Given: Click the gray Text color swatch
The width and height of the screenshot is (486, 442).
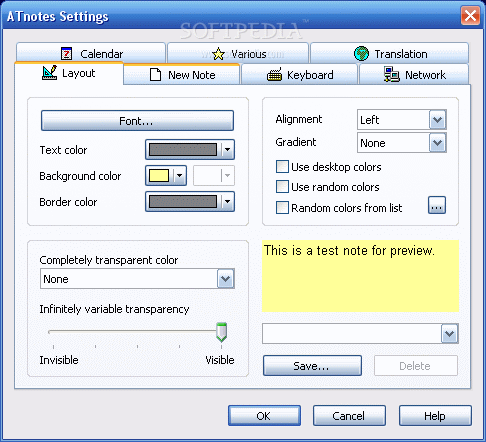Looking at the screenshot, I should (183, 150).
